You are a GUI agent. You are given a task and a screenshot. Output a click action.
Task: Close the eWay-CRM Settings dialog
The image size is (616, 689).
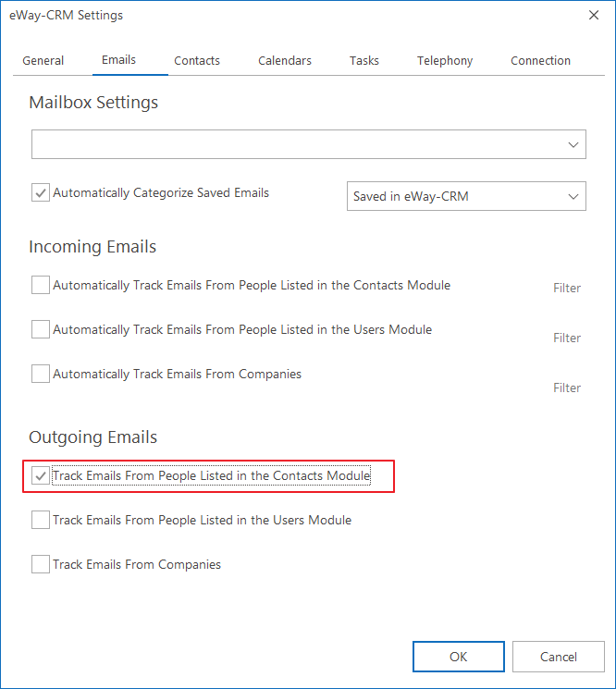[x=594, y=15]
